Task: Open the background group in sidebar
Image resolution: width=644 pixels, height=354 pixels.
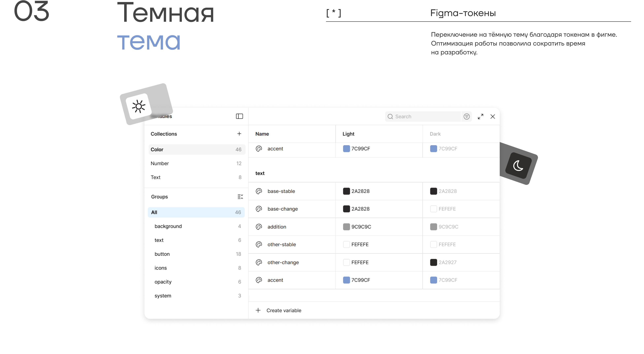Action: (x=168, y=226)
